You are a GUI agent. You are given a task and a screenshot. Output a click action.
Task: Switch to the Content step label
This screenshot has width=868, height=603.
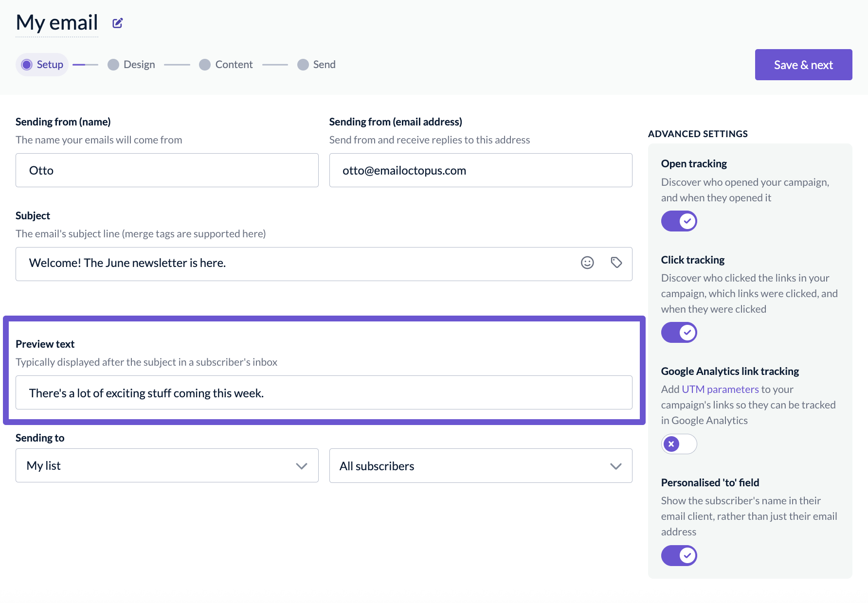tap(234, 65)
